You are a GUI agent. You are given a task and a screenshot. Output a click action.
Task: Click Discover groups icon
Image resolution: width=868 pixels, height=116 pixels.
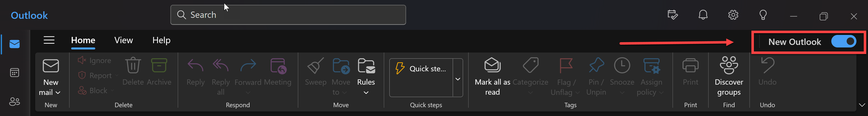coord(729,65)
